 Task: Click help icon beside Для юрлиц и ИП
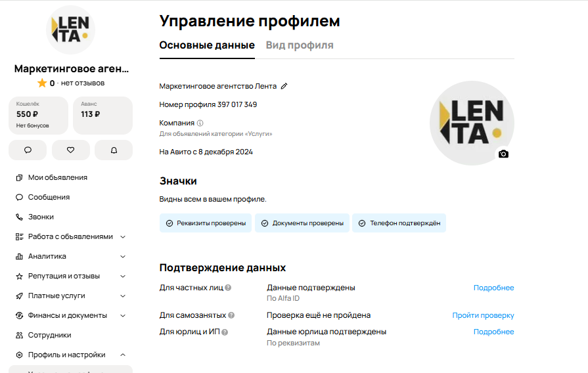225,332
